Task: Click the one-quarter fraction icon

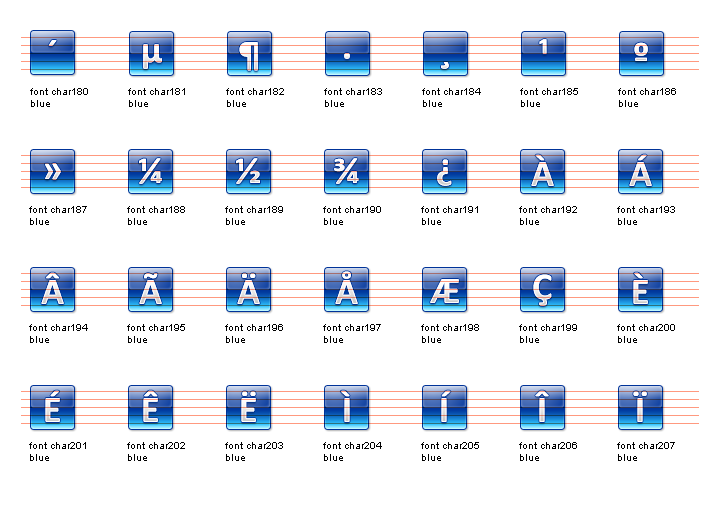Action: [151, 171]
